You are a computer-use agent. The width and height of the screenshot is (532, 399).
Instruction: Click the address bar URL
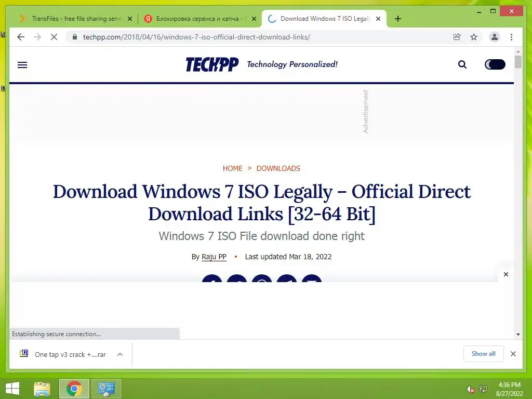197,37
